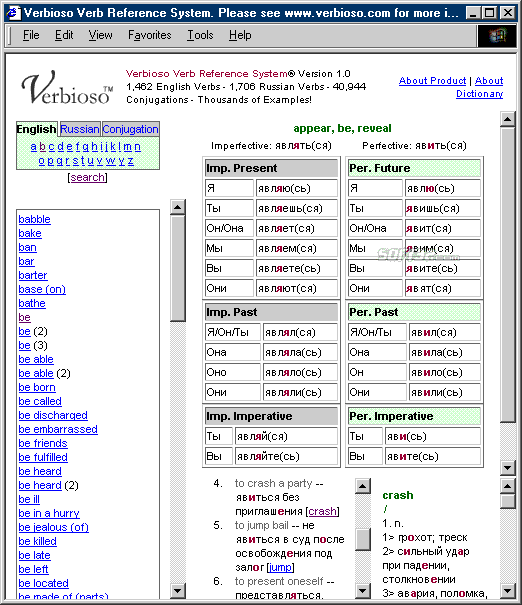Open the verb be fulfilled

(x=43, y=457)
